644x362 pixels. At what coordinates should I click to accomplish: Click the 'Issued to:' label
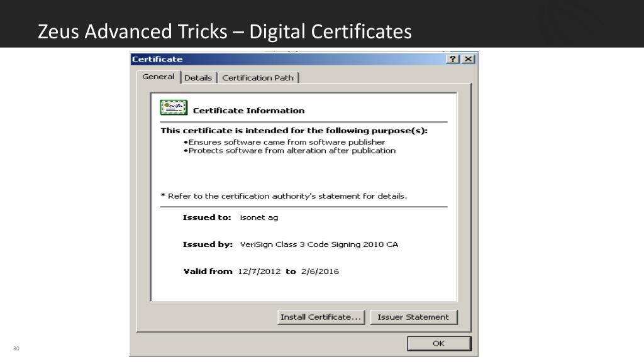click(206, 217)
